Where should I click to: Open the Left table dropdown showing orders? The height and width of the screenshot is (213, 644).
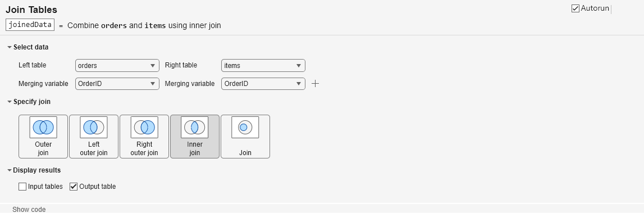pyautogui.click(x=117, y=65)
